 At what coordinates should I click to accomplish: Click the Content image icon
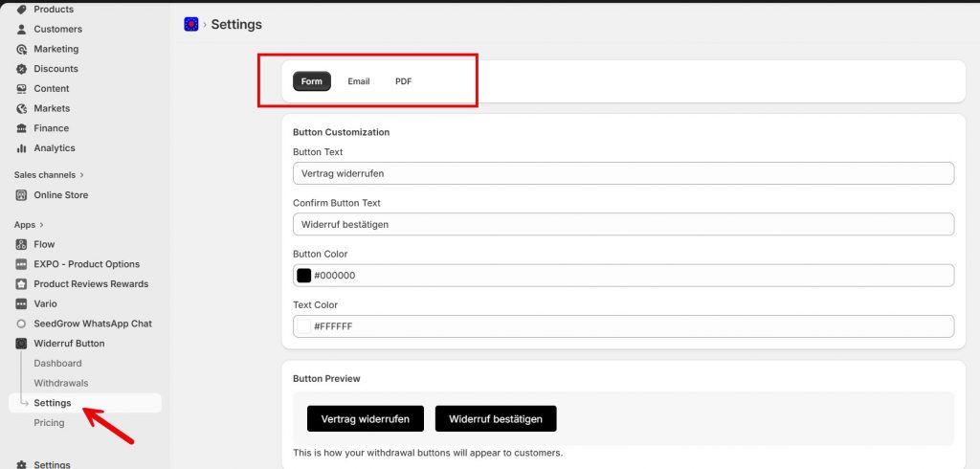(22, 89)
